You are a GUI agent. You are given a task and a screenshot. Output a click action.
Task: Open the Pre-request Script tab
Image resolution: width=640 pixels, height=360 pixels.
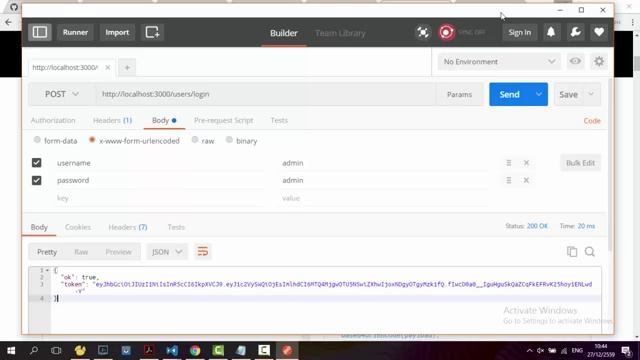click(x=224, y=120)
